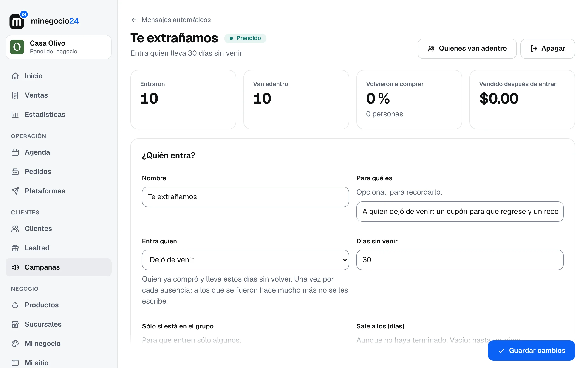Return to Mensajes automáticos list
The image size is (588, 368).
coord(171,20)
